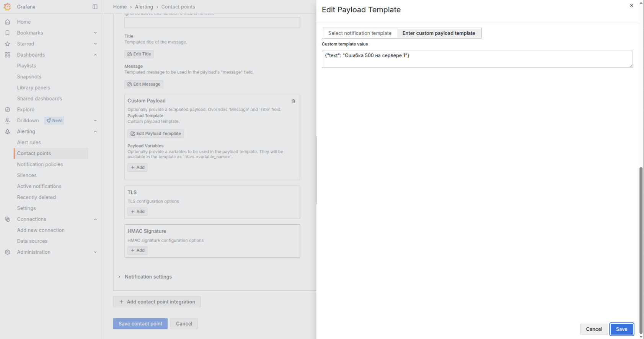644x339 pixels.
Task: Expand the Starred section chevron
Action: pos(95,44)
